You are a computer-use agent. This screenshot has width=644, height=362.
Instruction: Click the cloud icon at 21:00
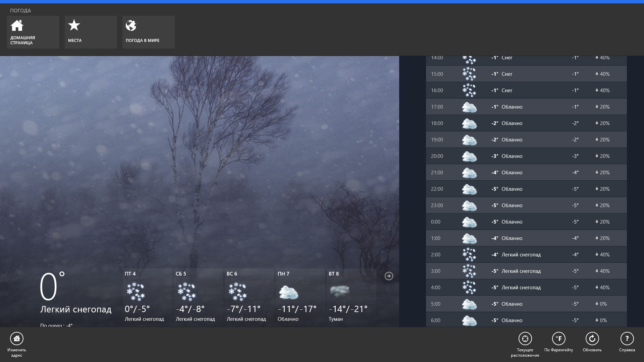[469, 173]
